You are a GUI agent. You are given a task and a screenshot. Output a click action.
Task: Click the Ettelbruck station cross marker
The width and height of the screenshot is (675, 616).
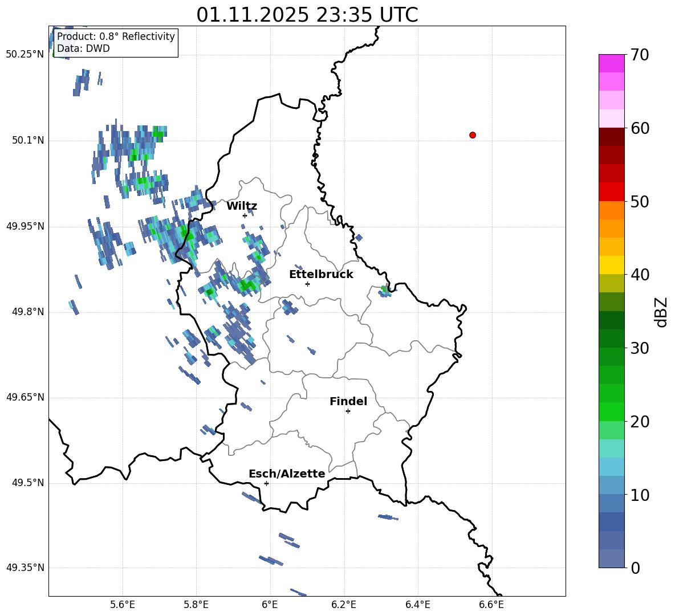click(307, 284)
